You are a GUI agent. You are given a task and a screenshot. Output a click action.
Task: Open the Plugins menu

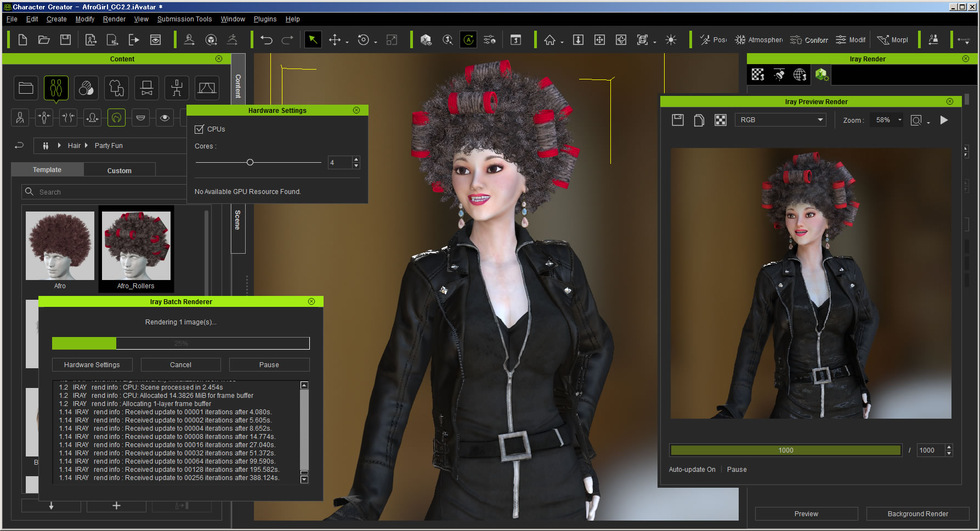(265, 19)
